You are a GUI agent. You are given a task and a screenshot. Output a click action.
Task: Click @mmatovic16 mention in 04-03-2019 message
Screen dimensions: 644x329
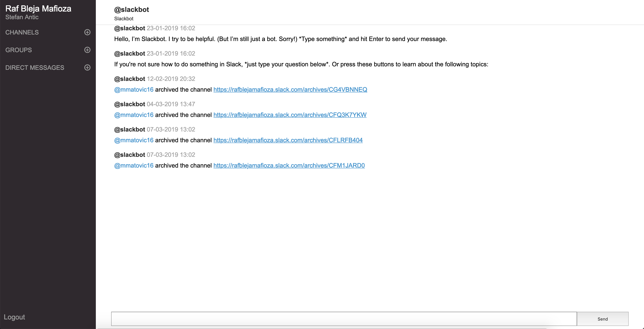tap(134, 115)
